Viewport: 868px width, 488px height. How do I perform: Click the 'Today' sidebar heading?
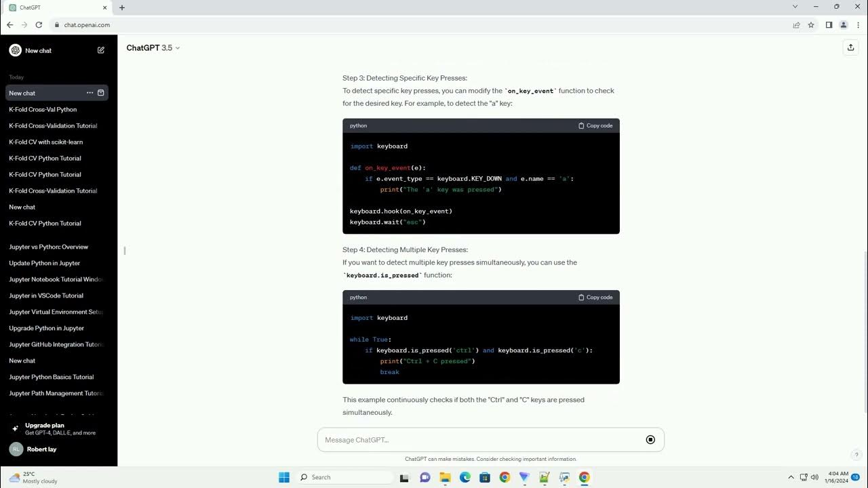[x=16, y=77]
